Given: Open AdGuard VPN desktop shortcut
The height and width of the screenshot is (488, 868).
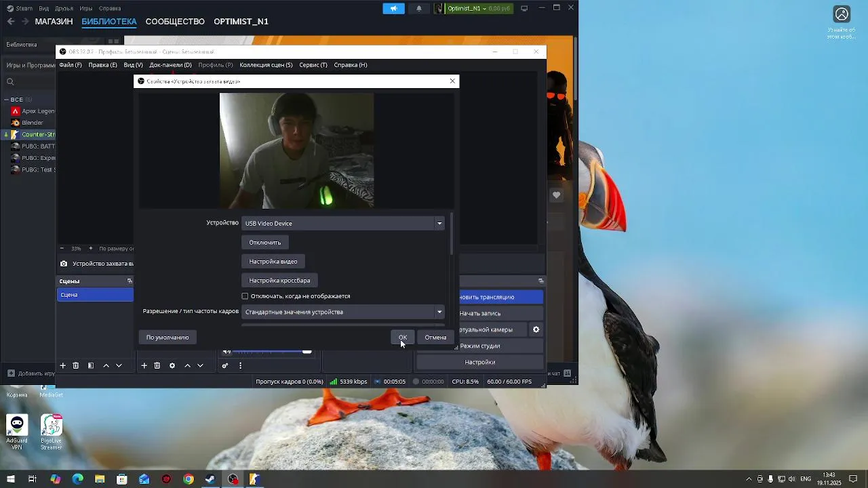Looking at the screenshot, I should pyautogui.click(x=17, y=432).
